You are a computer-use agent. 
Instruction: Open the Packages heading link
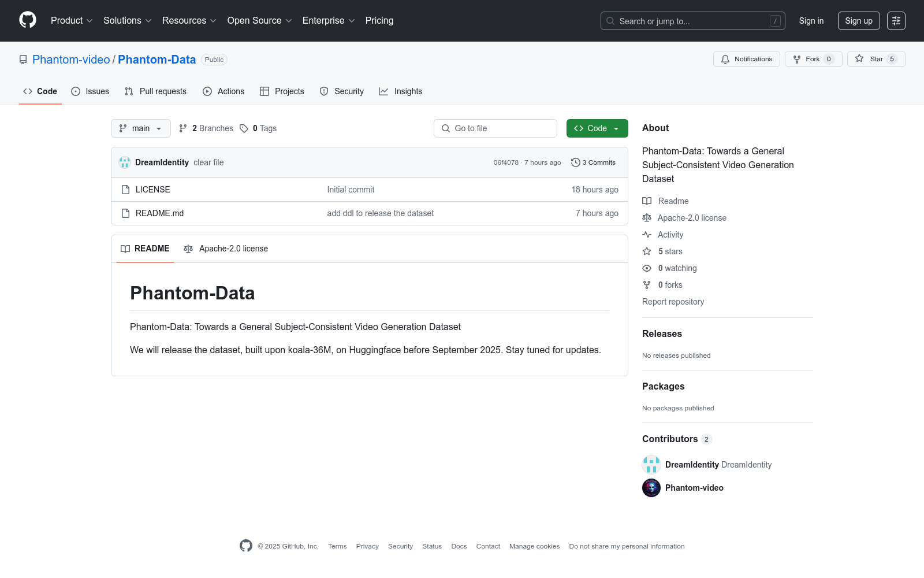click(663, 386)
